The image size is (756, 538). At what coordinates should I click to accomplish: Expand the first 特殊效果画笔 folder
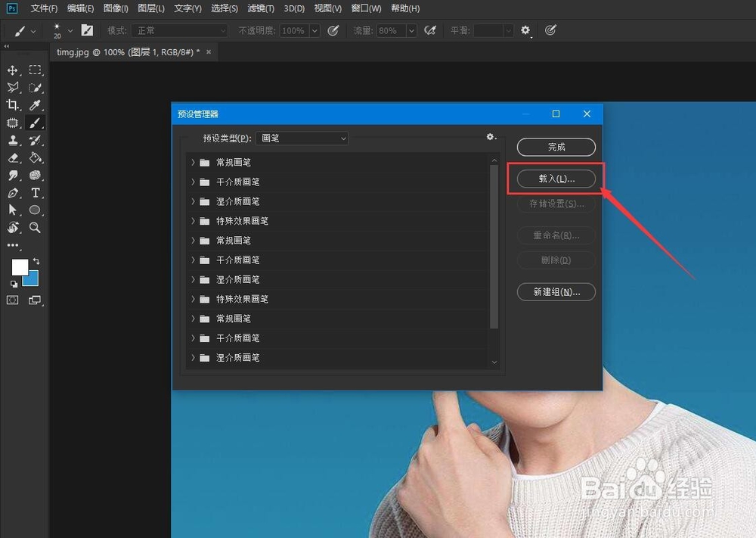click(x=193, y=221)
